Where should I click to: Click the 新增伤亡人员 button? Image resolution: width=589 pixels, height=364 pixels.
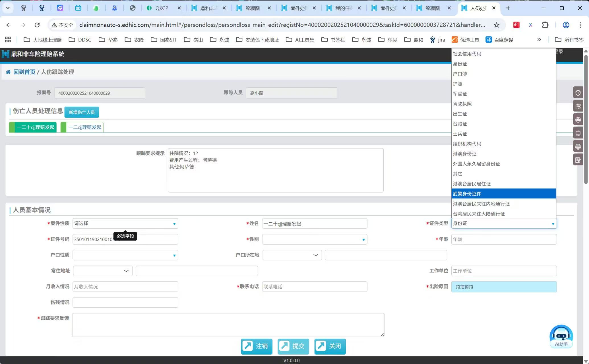click(x=82, y=112)
